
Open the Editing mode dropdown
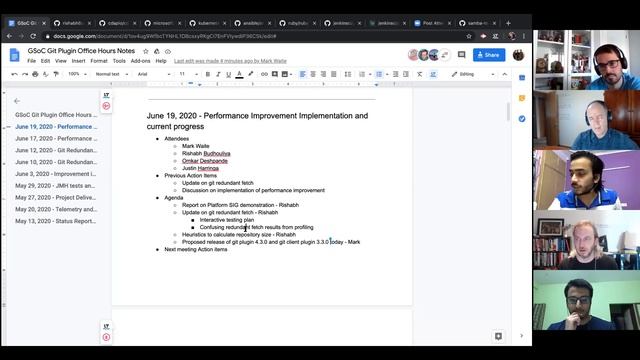pyautogui.click(x=473, y=74)
